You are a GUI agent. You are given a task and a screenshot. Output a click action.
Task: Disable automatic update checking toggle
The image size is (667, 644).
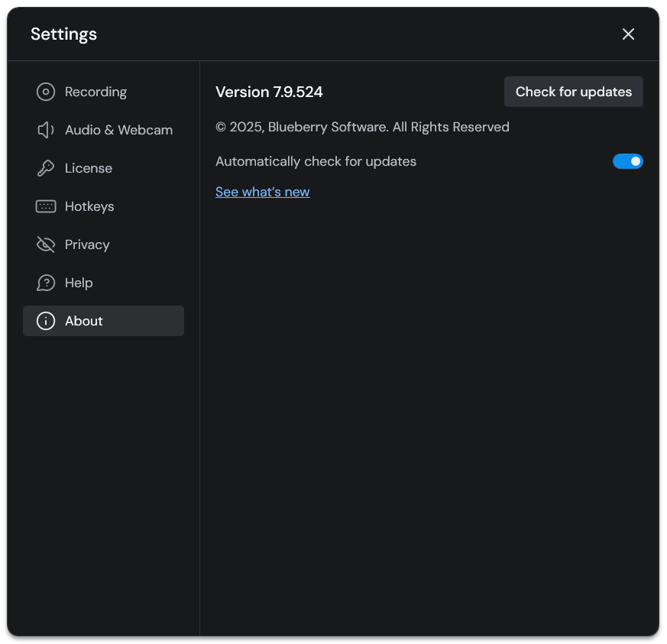[x=627, y=161]
